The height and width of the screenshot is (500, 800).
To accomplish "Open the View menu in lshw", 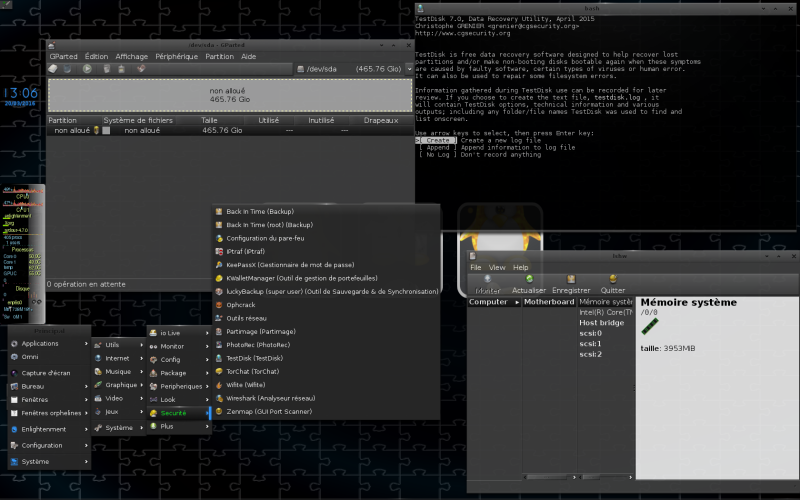I will click(497, 267).
